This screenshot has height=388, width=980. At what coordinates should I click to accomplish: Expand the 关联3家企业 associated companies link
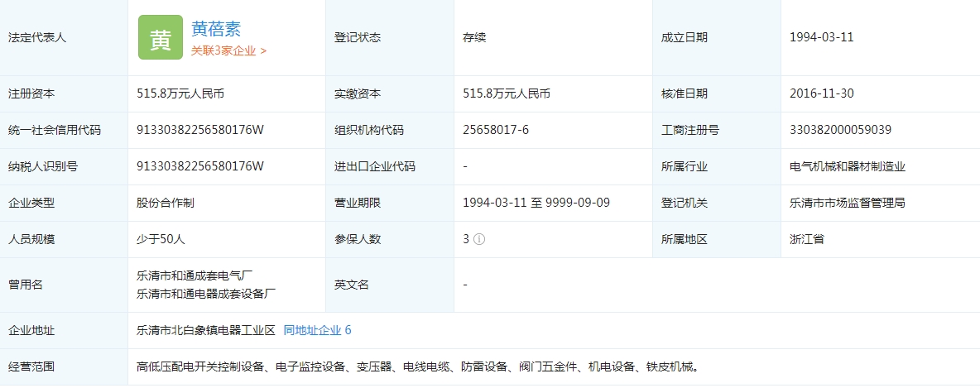228,50
